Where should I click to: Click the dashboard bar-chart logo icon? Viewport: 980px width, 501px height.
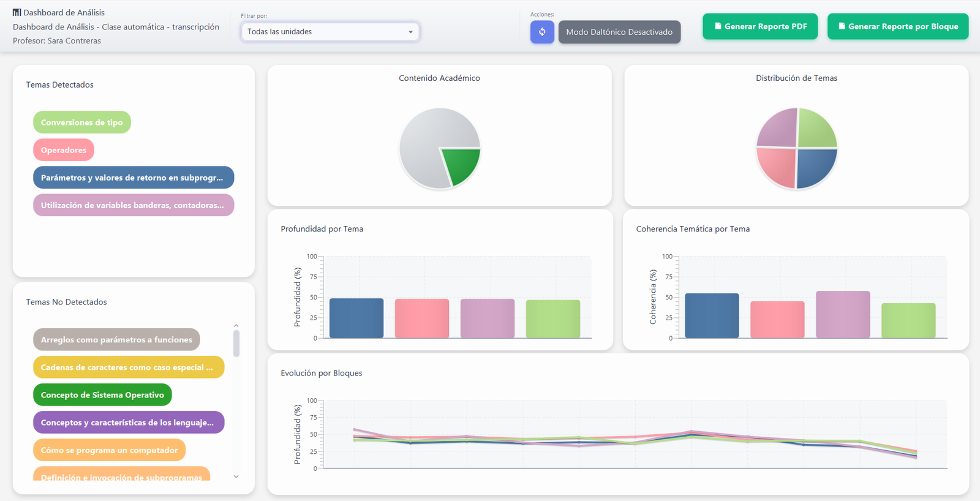click(x=17, y=12)
